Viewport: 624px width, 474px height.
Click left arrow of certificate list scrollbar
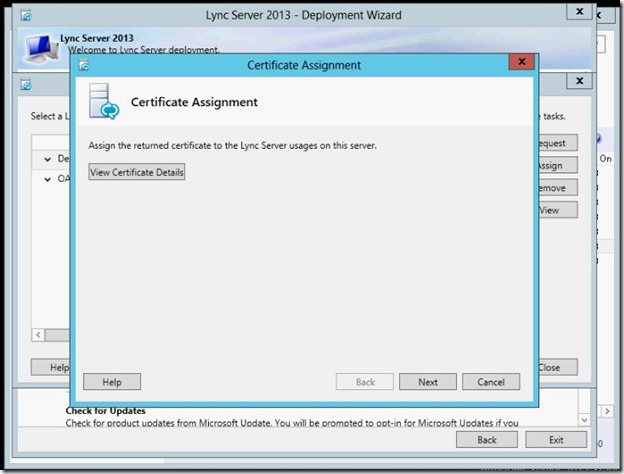pos(38,335)
